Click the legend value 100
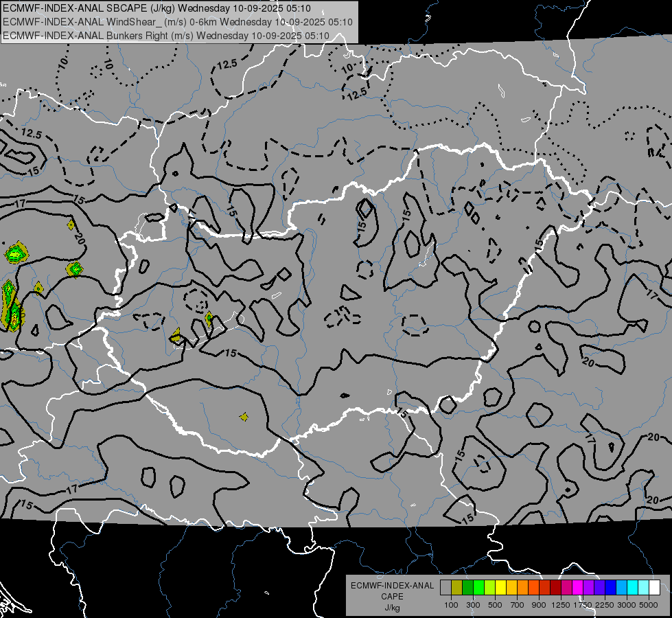The height and width of the screenshot is (618, 672). point(451,605)
